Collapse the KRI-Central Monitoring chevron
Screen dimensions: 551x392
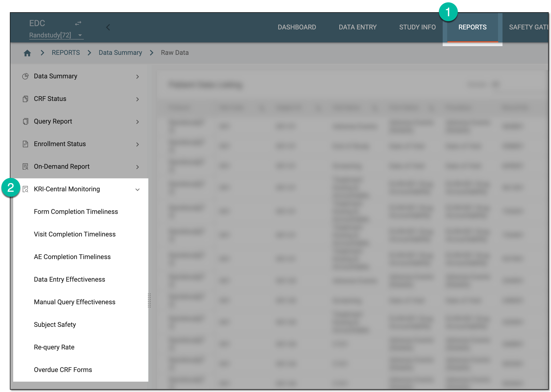pyautogui.click(x=138, y=190)
